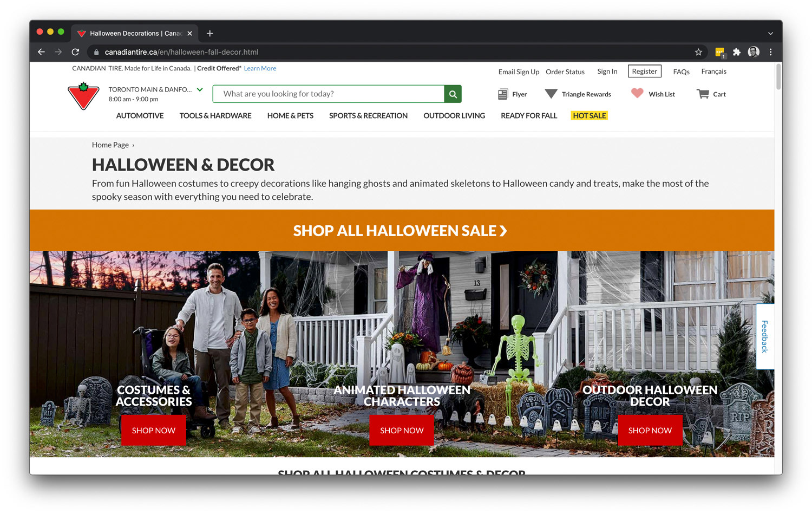The height and width of the screenshot is (514, 812).
Task: Open the Sports & Recreation menu
Action: pyautogui.click(x=368, y=115)
